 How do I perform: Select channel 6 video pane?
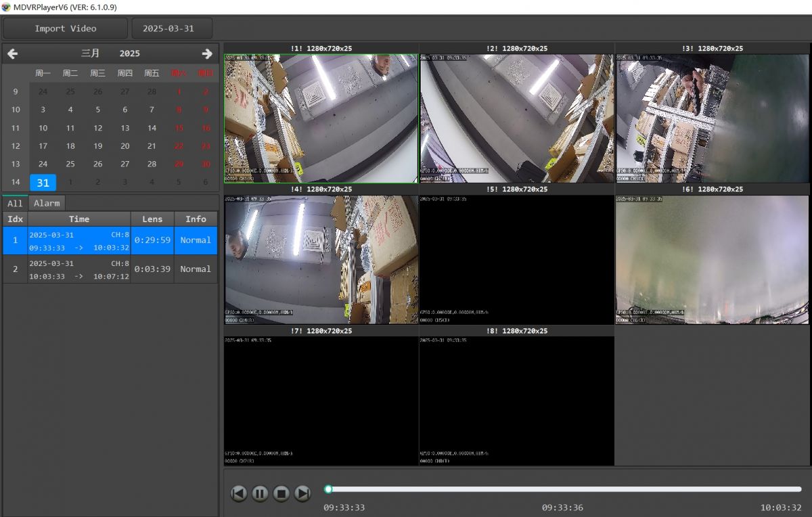click(712, 260)
